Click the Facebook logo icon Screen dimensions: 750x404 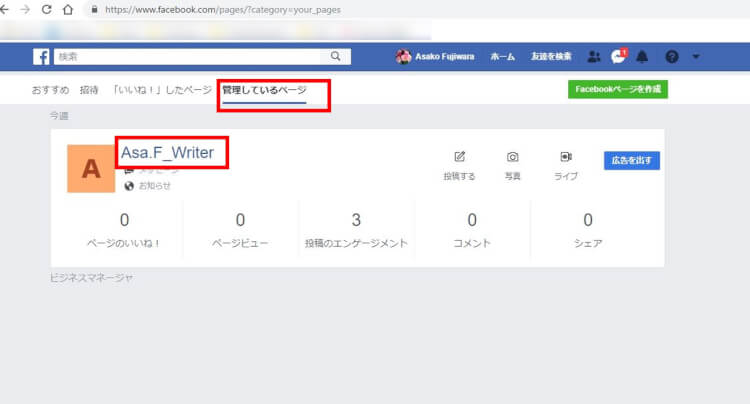41,56
